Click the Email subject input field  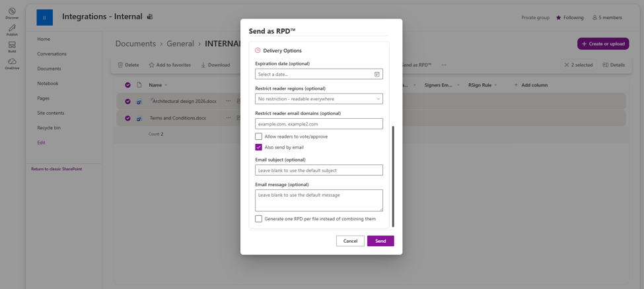[319, 170]
